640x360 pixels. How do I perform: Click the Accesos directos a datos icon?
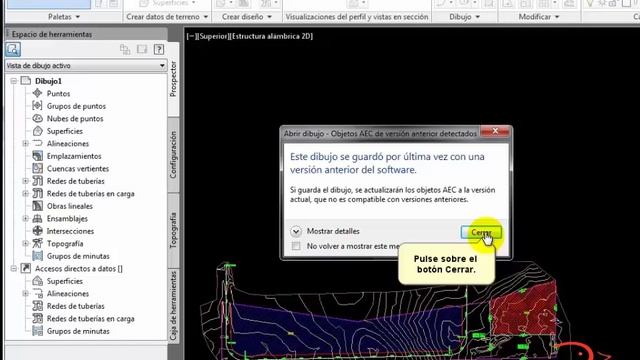[26, 268]
